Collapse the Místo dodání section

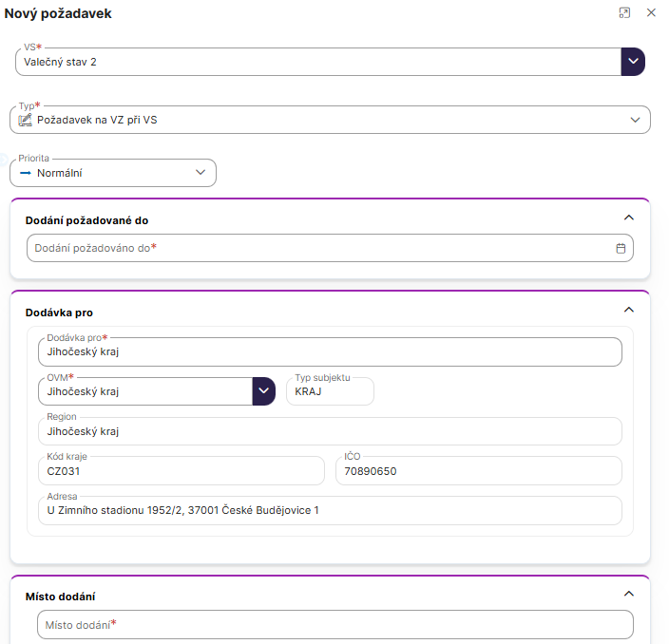click(628, 594)
